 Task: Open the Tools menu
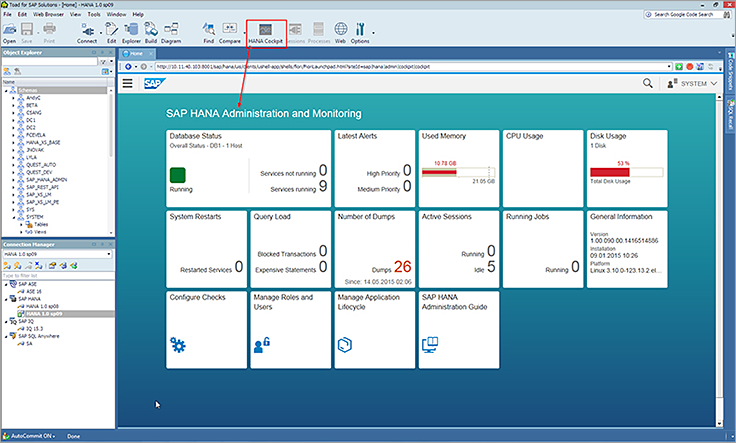[x=94, y=15]
